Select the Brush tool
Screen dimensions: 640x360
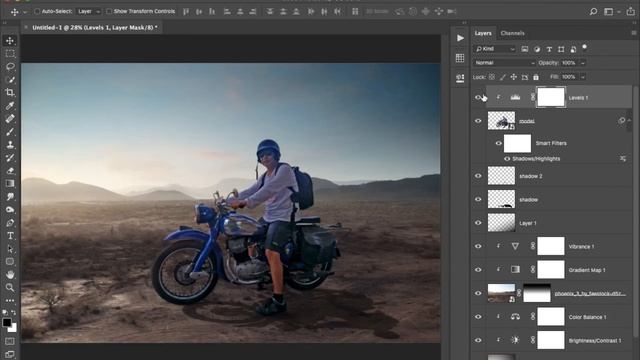(x=10, y=132)
